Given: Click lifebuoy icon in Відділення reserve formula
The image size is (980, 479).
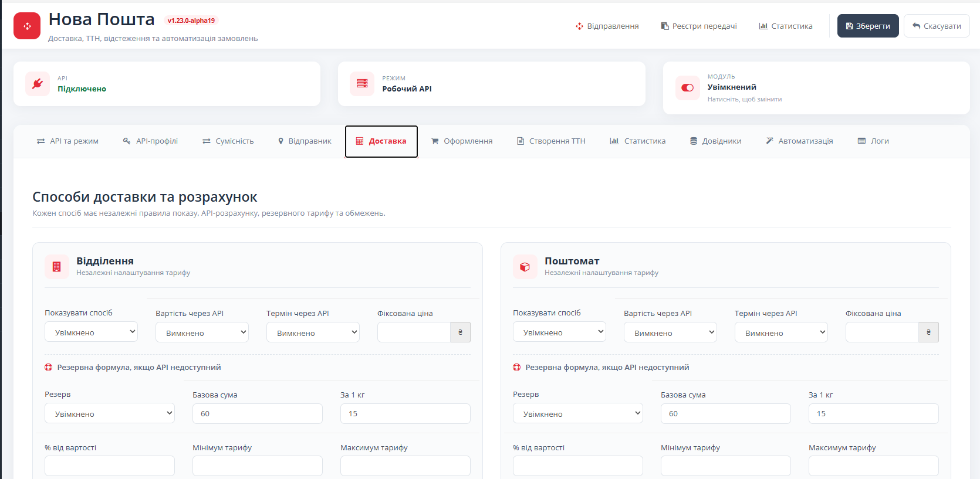Looking at the screenshot, I should pyautogui.click(x=49, y=368).
